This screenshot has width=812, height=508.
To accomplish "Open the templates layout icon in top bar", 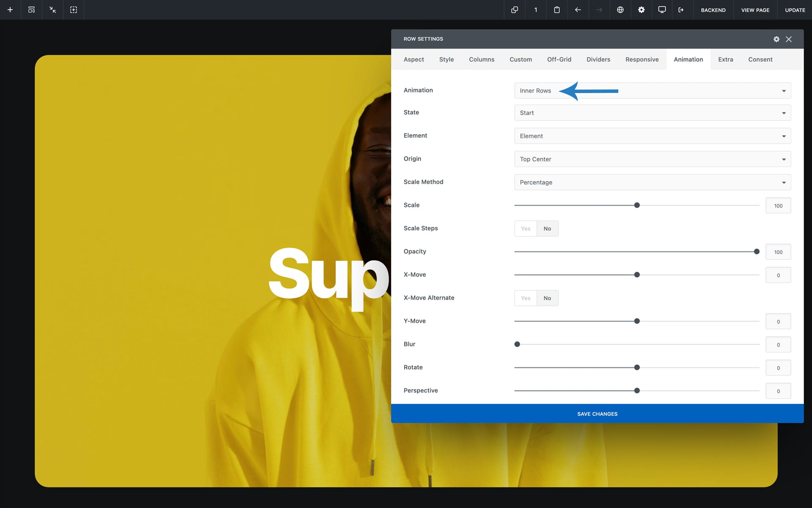I will coord(31,10).
